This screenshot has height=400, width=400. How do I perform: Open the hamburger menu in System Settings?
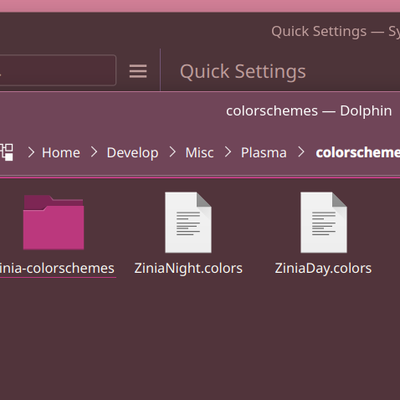tap(138, 71)
